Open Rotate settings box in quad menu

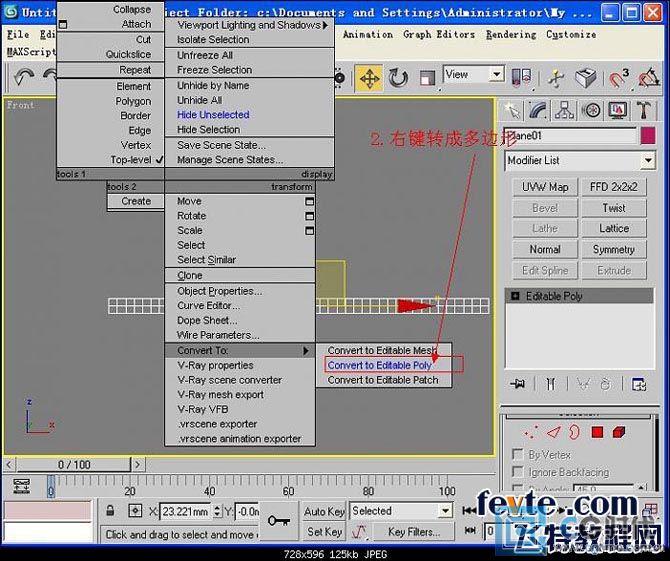pyautogui.click(x=309, y=216)
